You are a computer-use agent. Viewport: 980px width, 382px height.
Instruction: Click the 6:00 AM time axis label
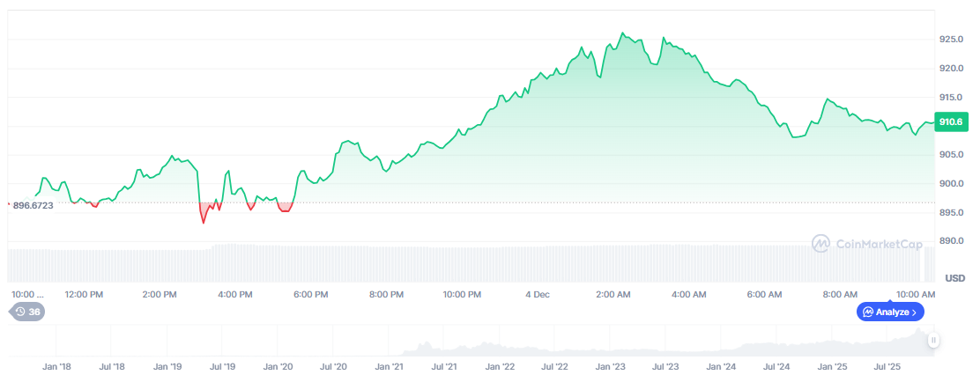click(x=765, y=294)
